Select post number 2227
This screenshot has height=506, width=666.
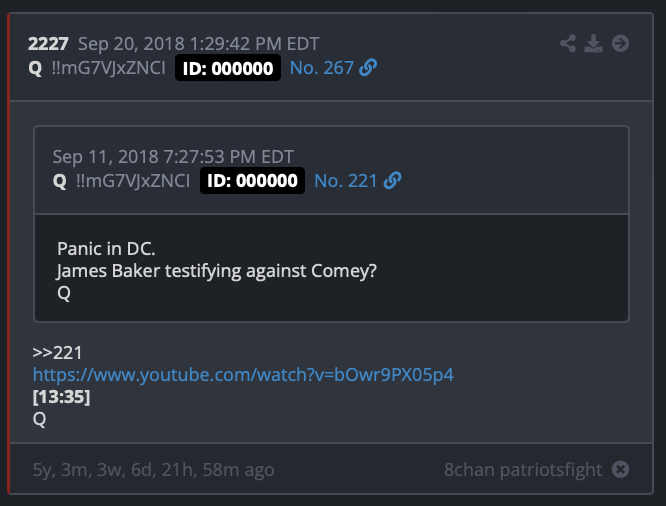pyautogui.click(x=48, y=44)
